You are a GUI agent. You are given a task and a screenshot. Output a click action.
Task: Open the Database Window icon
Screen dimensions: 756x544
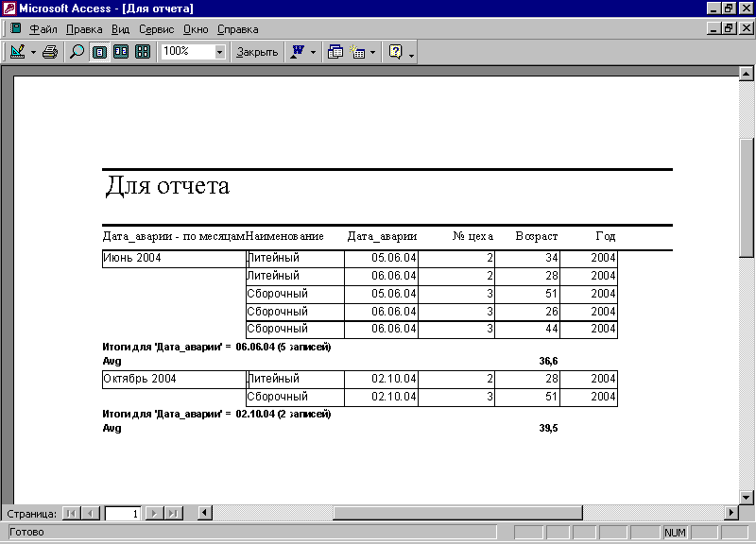click(x=335, y=52)
